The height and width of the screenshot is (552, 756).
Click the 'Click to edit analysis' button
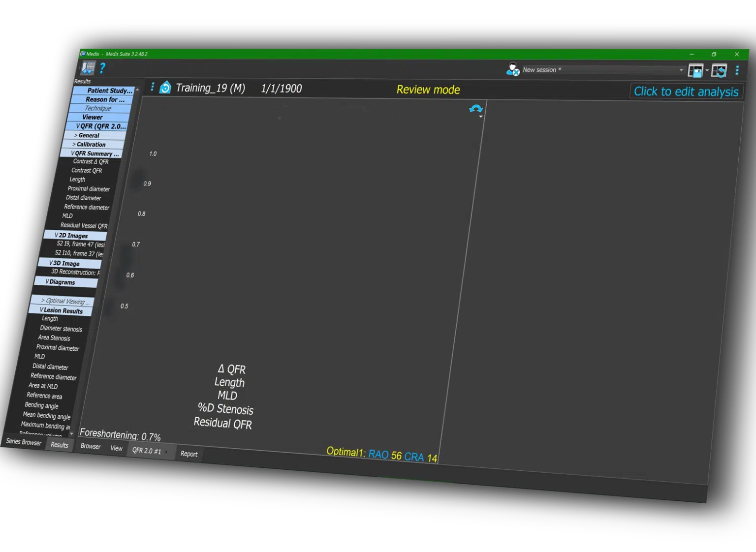click(686, 92)
